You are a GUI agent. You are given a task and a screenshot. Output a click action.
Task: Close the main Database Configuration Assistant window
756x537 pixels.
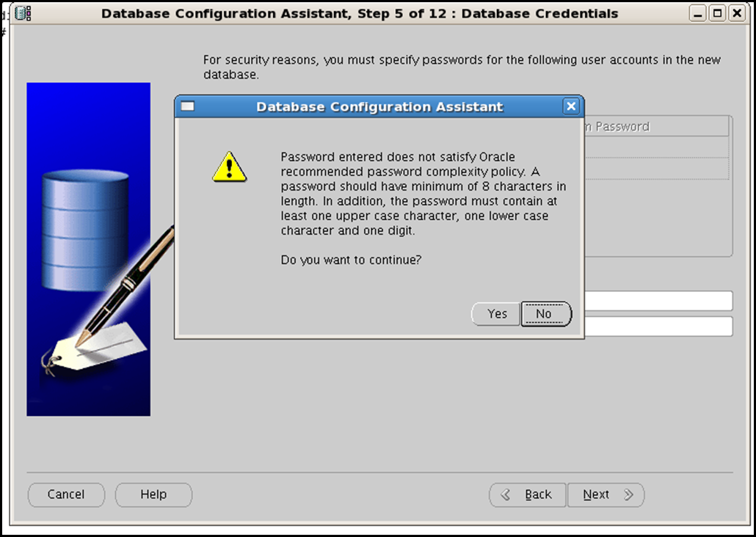tap(737, 13)
